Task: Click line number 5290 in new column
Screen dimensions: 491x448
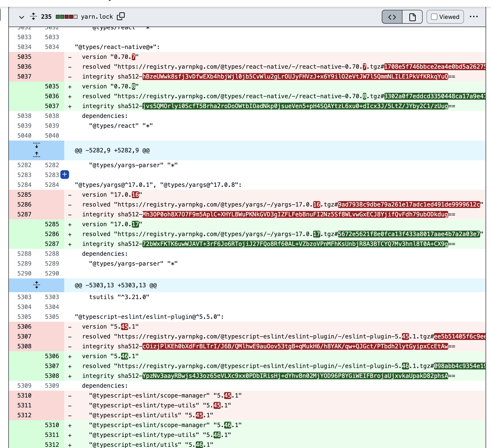Action: (52, 273)
